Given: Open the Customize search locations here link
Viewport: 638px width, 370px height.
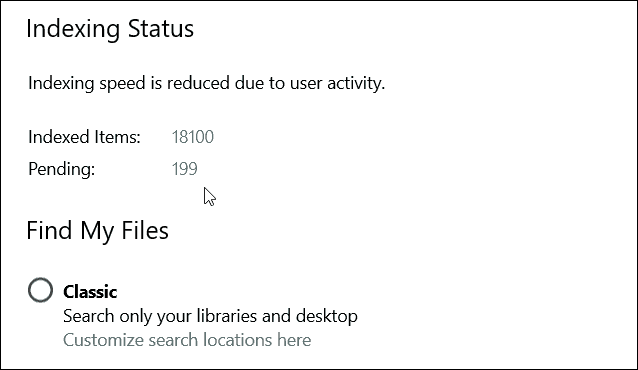Looking at the screenshot, I should (x=187, y=340).
